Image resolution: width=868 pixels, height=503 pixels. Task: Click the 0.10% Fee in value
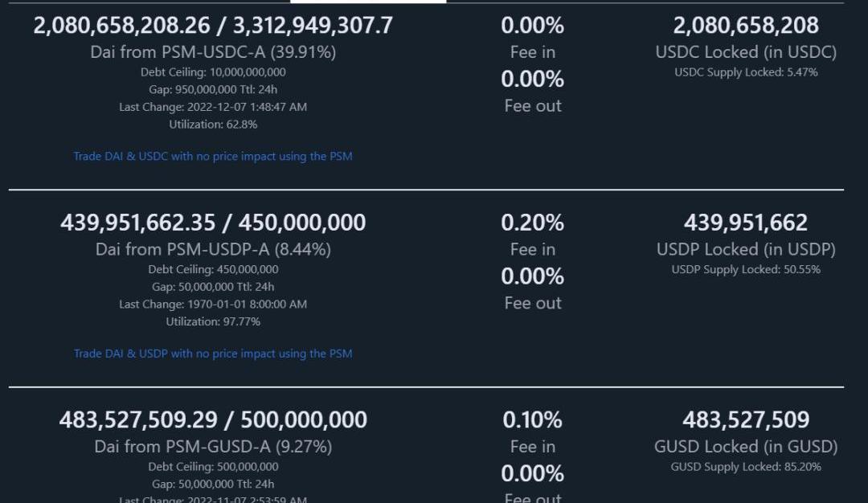click(533, 420)
